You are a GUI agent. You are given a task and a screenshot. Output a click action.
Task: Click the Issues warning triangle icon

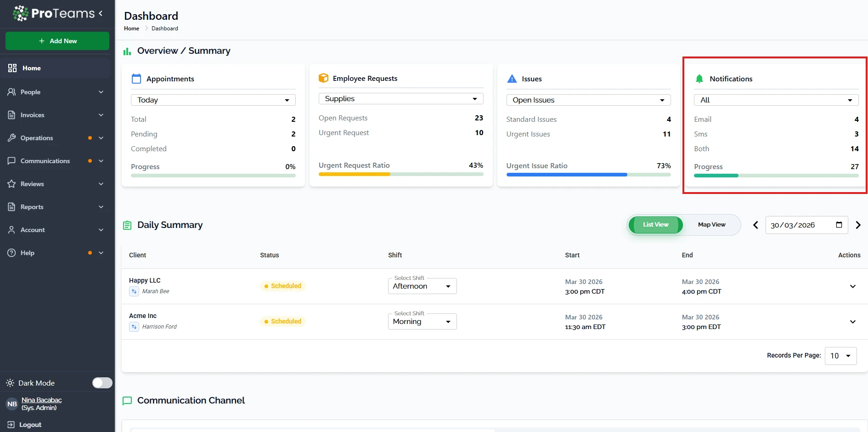pyautogui.click(x=512, y=79)
